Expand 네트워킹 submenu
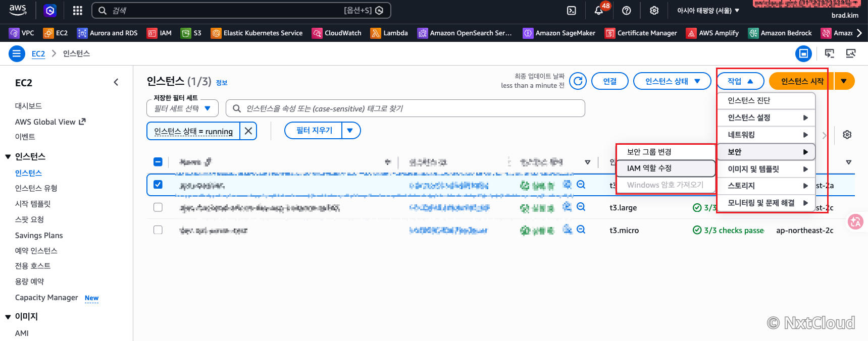Viewport: 868px width, 341px height. click(x=767, y=135)
